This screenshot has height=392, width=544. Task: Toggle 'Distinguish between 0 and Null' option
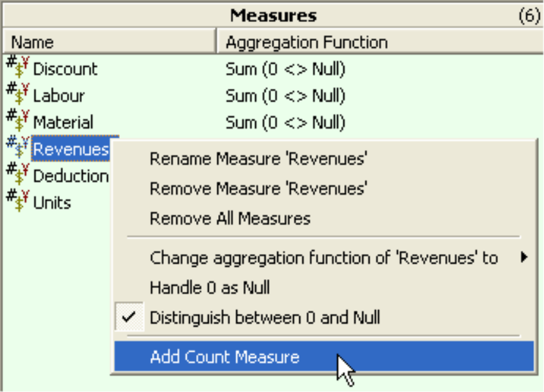[265, 317]
